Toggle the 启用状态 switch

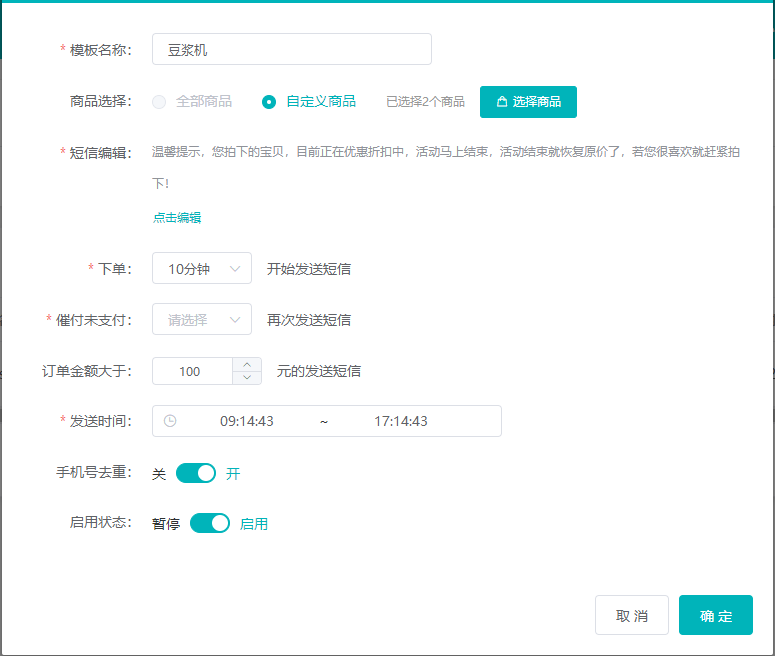210,523
